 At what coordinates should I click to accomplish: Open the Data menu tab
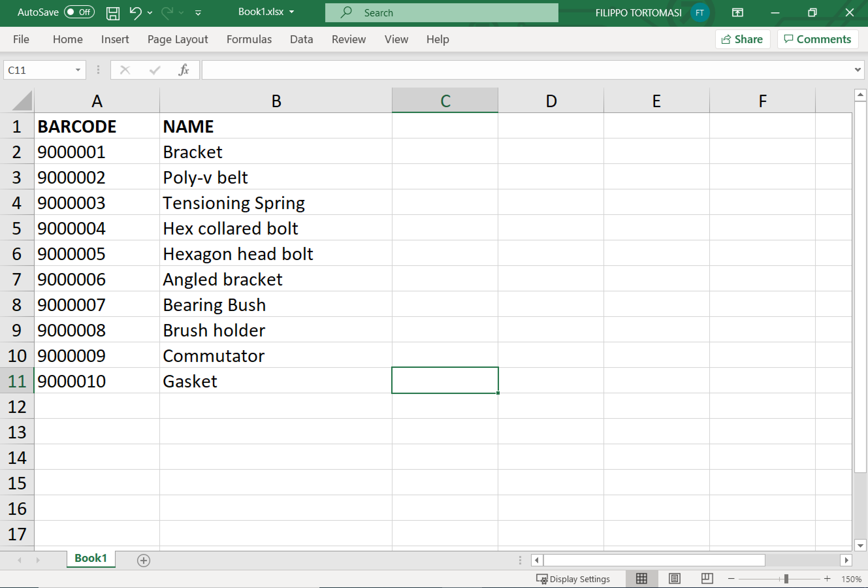pos(300,40)
